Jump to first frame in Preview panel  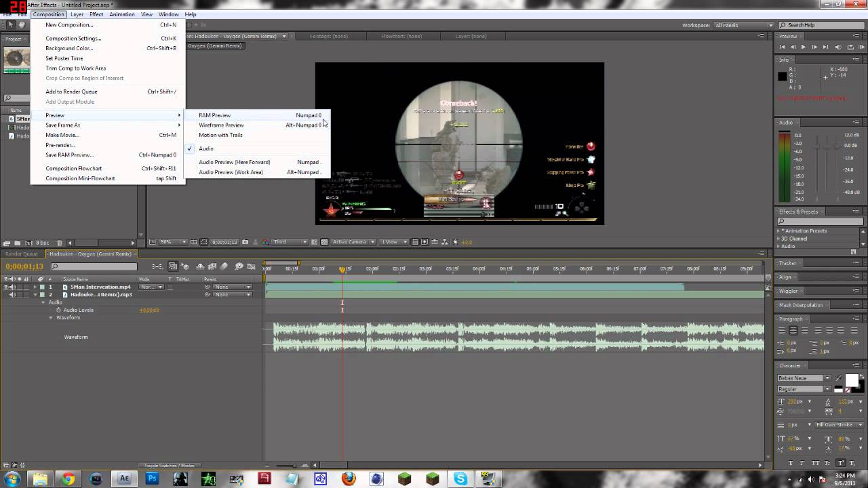[x=783, y=47]
